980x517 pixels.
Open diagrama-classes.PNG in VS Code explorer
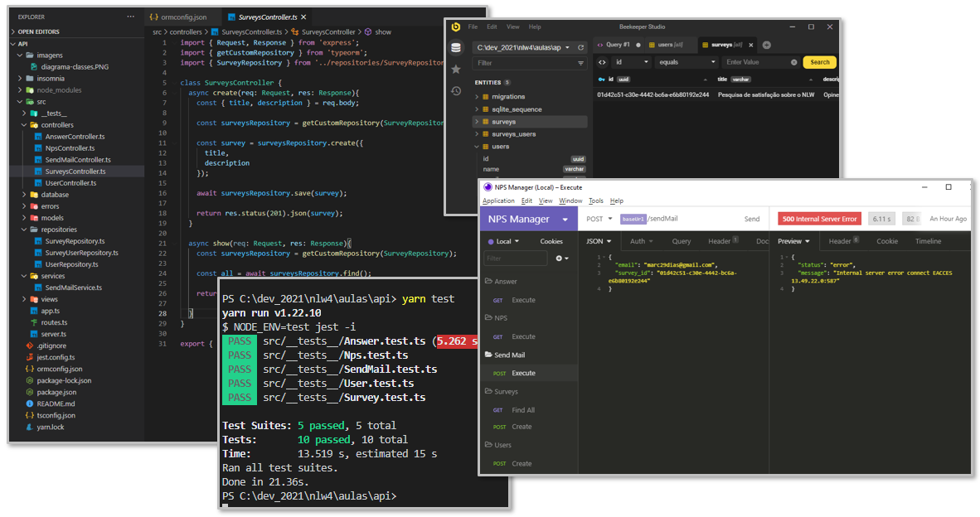70,67
